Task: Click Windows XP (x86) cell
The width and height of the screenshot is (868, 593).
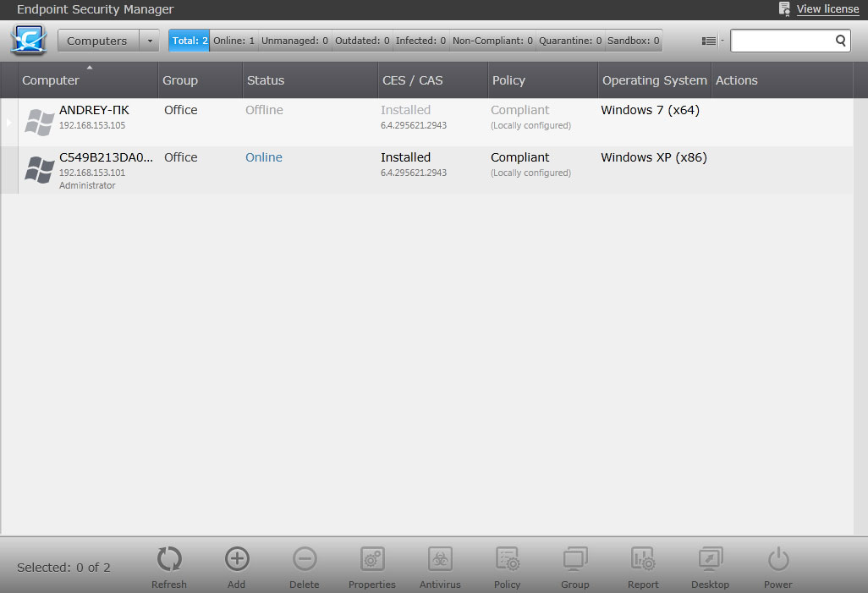Action: (654, 157)
